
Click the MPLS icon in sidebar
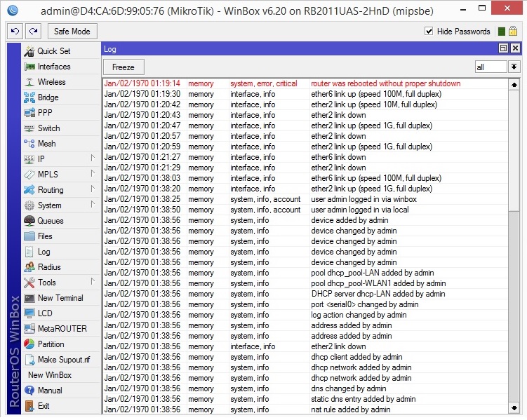pos(29,175)
